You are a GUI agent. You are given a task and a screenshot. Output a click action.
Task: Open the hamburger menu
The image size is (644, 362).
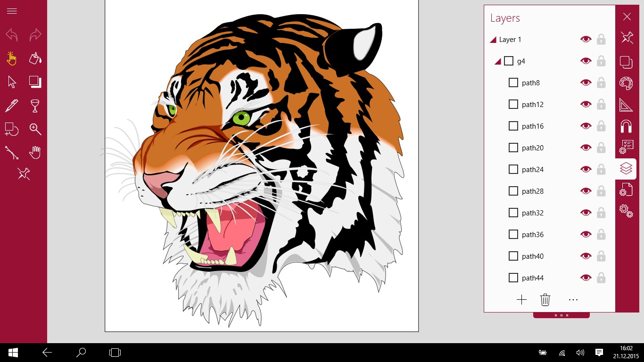tap(12, 11)
